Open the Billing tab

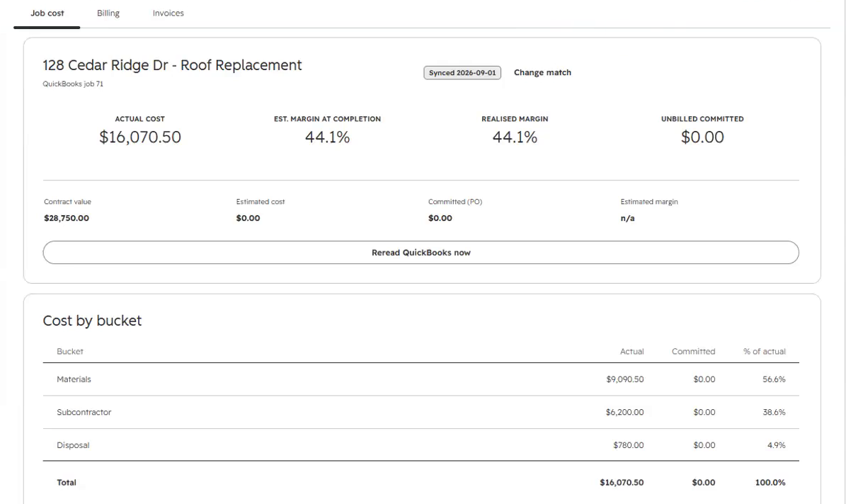click(x=108, y=13)
